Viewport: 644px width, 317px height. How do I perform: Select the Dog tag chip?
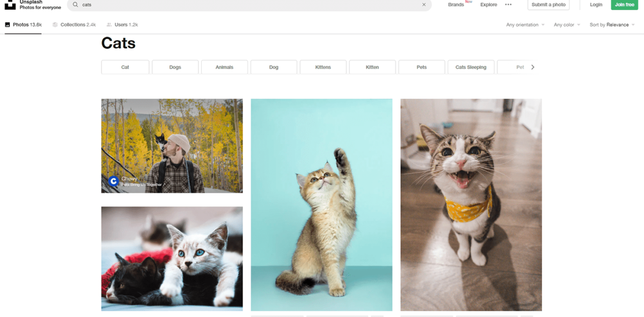[x=273, y=67]
